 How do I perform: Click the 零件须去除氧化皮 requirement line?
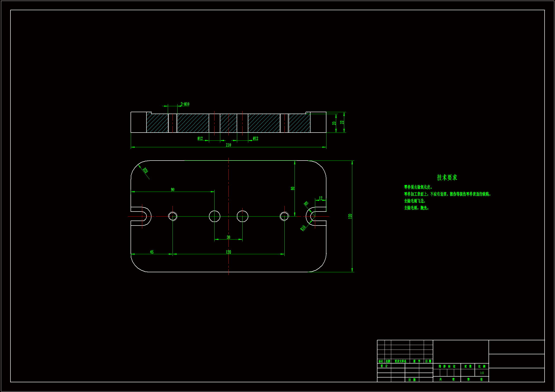418,187
